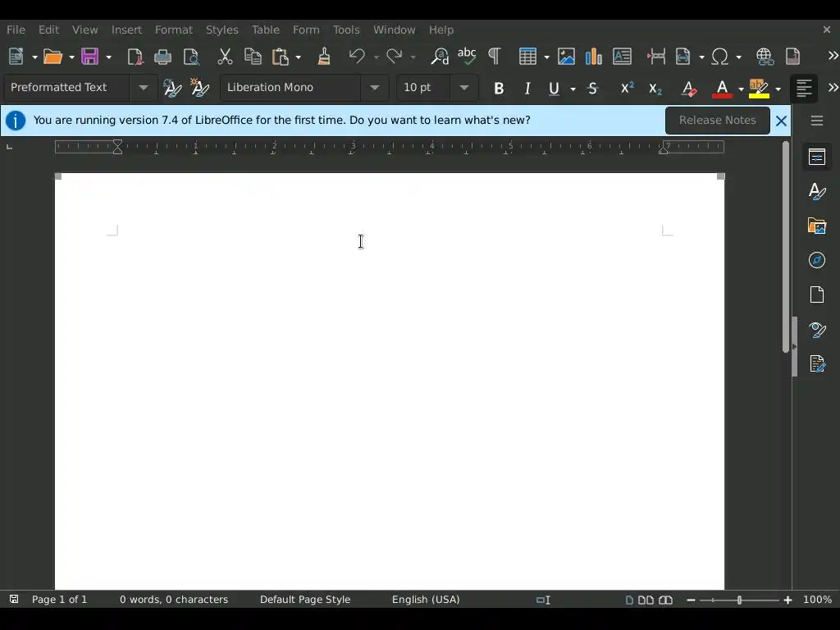
Task: Open the New document dropdown arrow
Action: [34, 57]
